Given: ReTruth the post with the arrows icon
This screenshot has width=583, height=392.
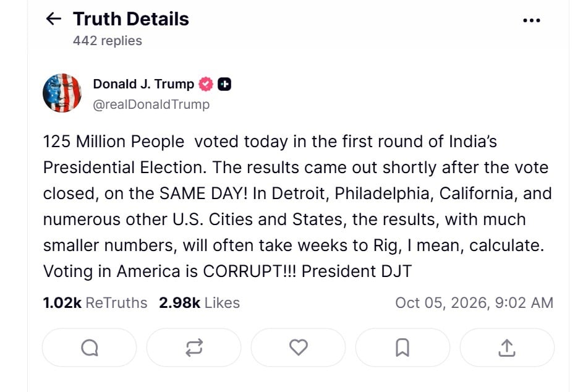Looking at the screenshot, I should 194,347.
